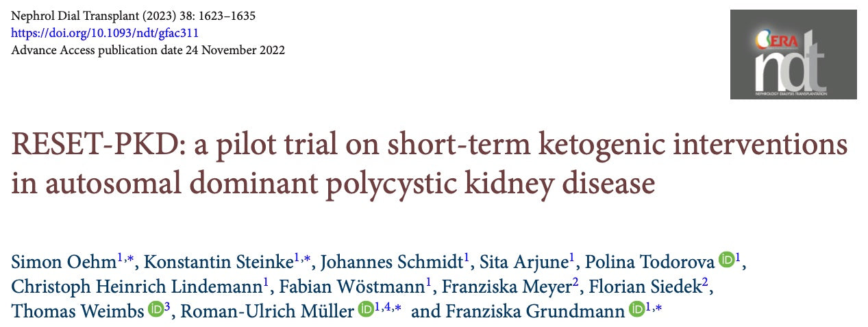Select Fabian Wöstmann's author name
The image size is (868, 327).
(354, 287)
